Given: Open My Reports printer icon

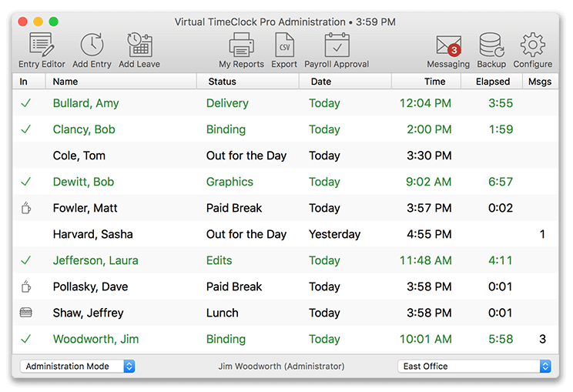Looking at the screenshot, I should 241,45.
